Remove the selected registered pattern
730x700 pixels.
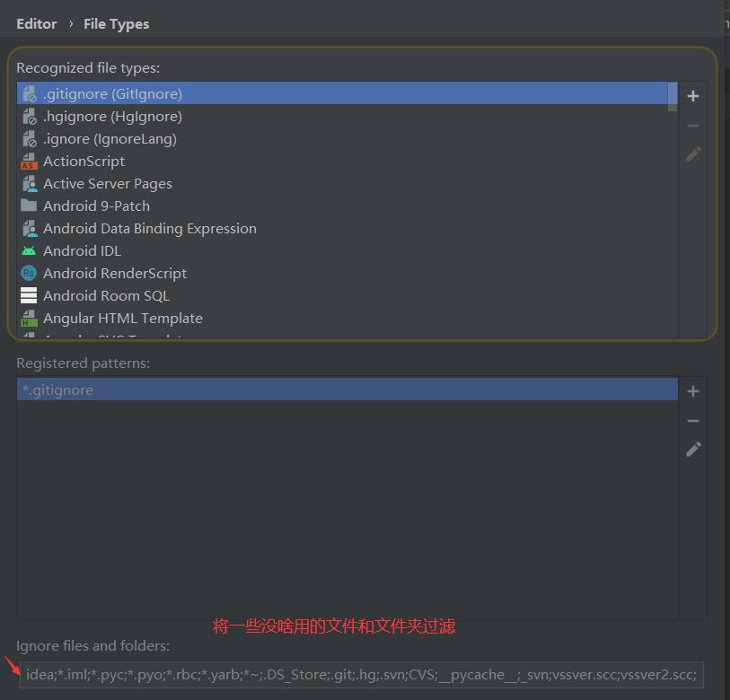pyautogui.click(x=693, y=421)
